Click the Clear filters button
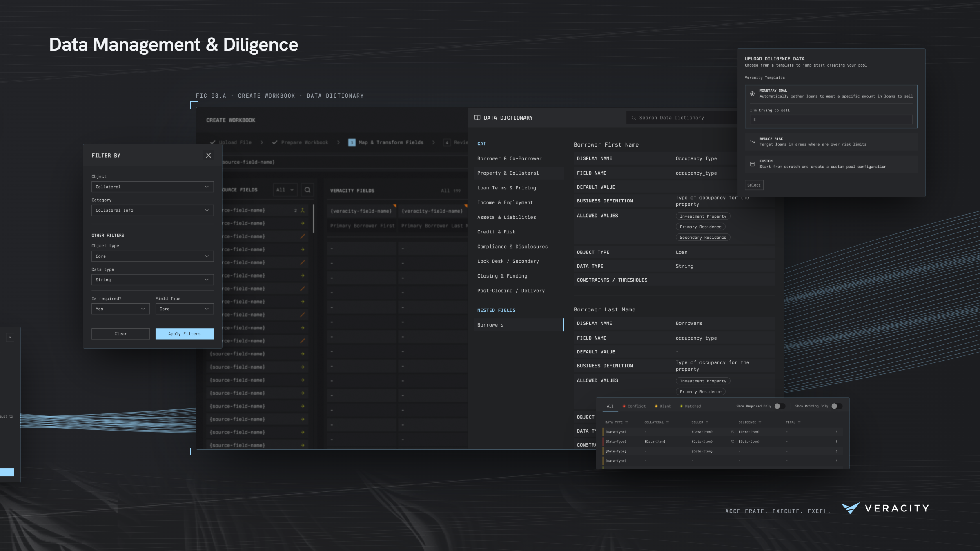980x551 pixels. pyautogui.click(x=120, y=334)
